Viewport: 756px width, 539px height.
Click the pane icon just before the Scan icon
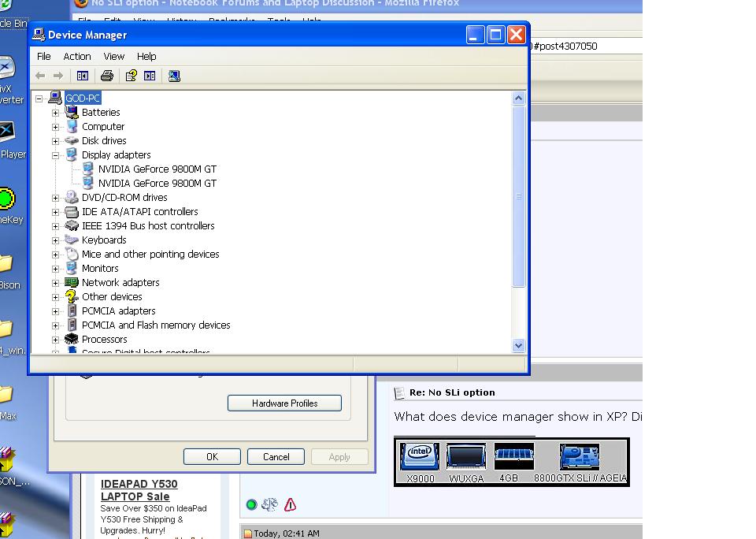click(150, 76)
